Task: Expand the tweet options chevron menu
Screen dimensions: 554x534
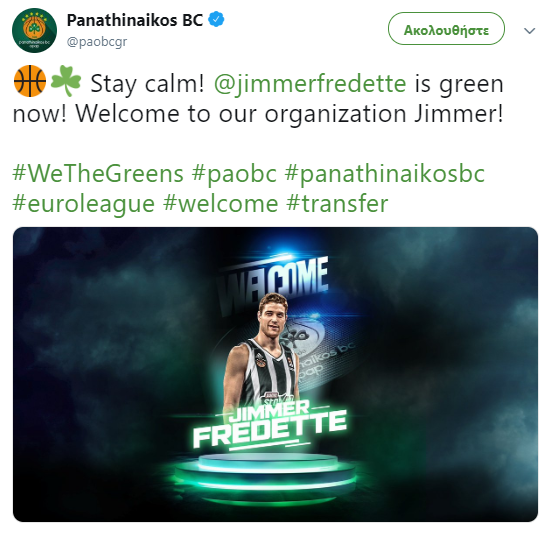Action: (x=529, y=31)
